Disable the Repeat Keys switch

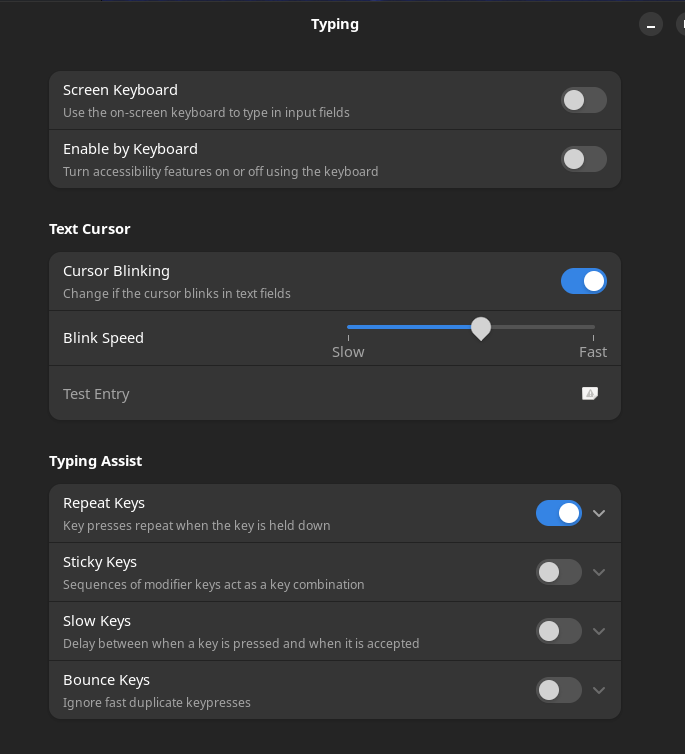point(559,513)
